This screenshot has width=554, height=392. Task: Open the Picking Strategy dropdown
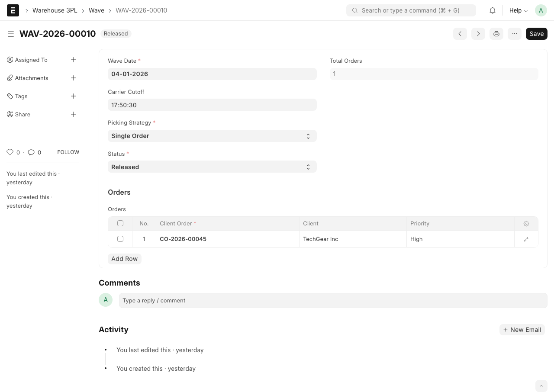click(212, 136)
